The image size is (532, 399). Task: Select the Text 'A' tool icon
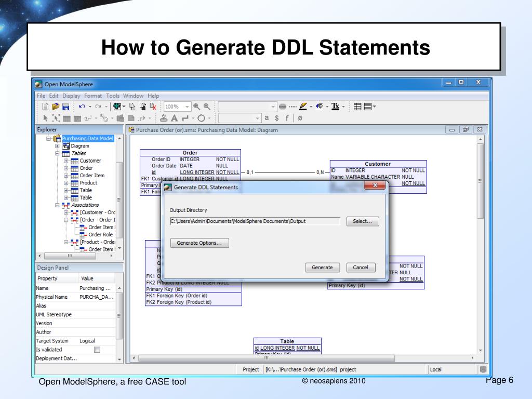(x=175, y=118)
